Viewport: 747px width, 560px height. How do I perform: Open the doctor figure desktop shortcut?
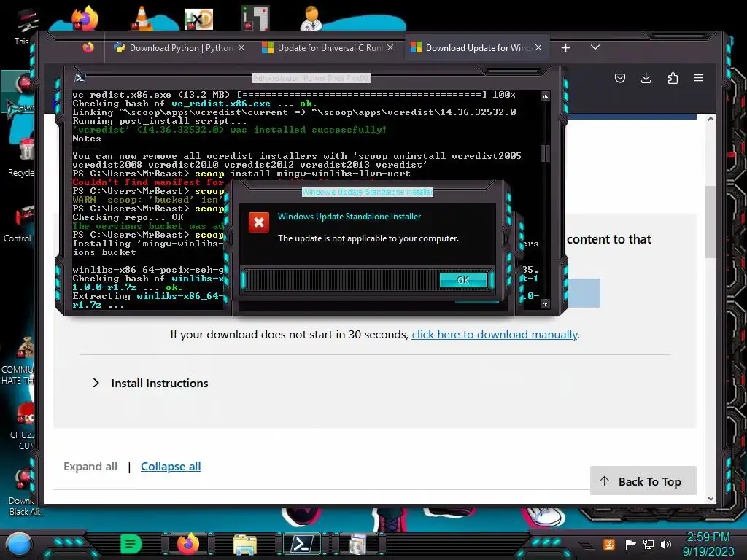(x=312, y=18)
